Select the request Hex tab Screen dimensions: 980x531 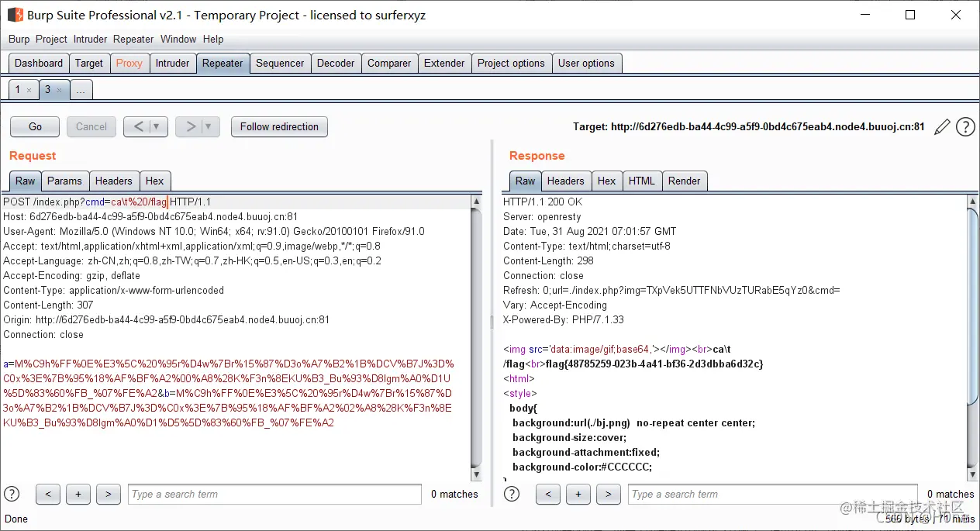click(x=155, y=181)
